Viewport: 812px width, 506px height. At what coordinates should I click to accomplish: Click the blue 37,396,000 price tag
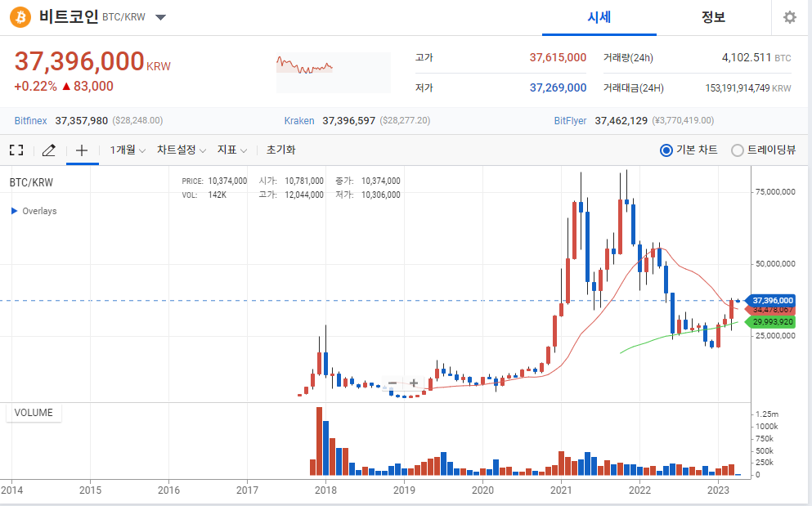(x=772, y=300)
